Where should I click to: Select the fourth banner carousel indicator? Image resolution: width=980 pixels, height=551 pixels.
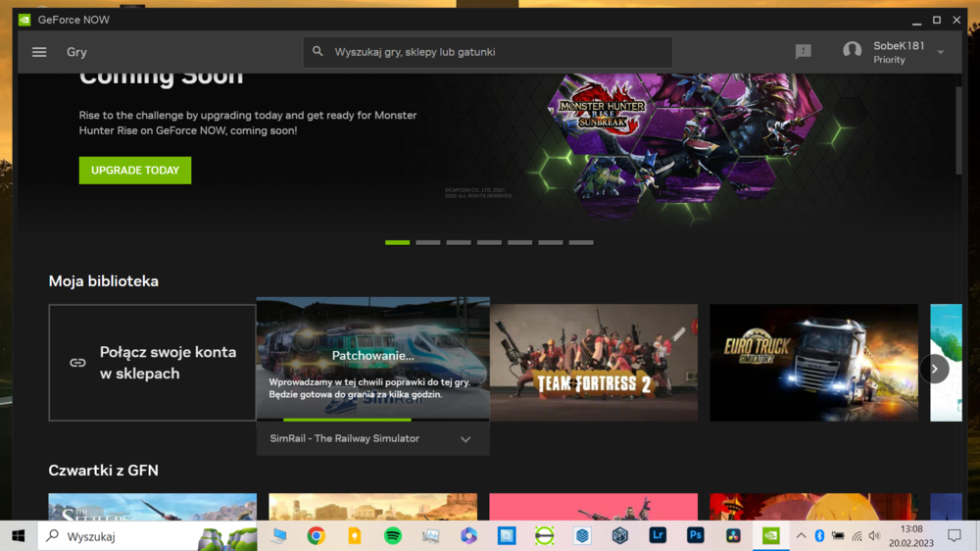(x=489, y=242)
